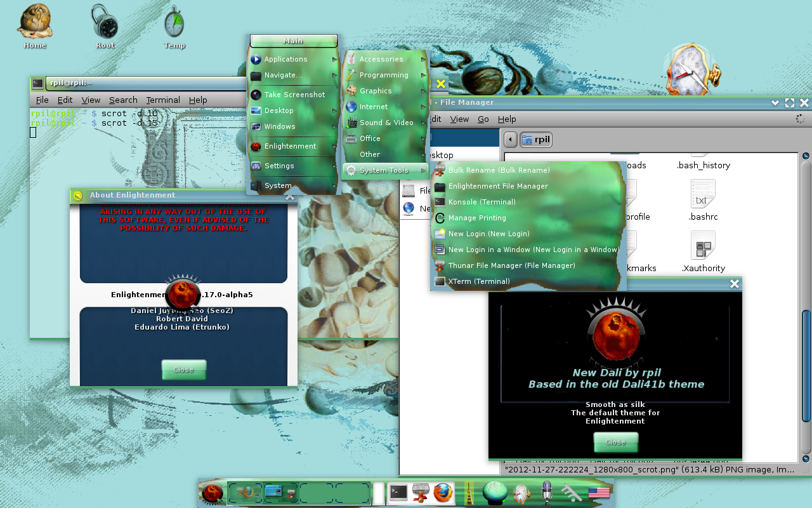Click back arrow in File Manager toolbar
The width and height of the screenshot is (812, 508).
510,139
